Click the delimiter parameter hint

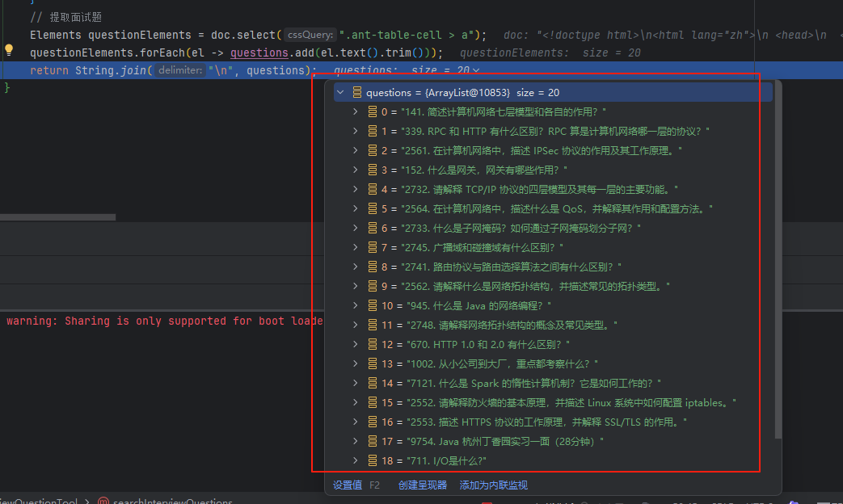pos(180,70)
